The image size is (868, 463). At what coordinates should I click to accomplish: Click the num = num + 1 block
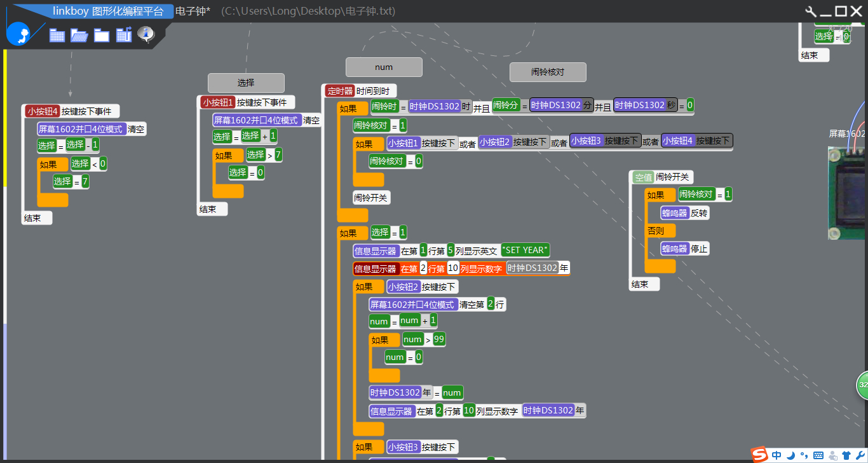[403, 321]
